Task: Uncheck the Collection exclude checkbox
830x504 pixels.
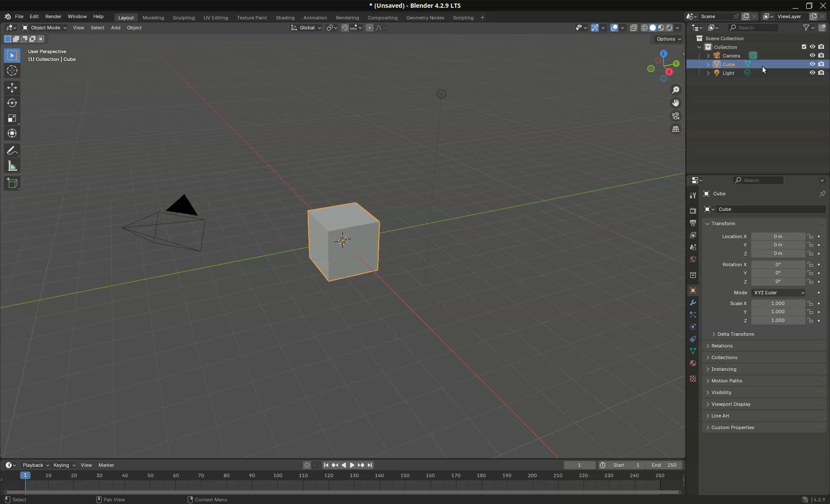Action: pos(804,47)
